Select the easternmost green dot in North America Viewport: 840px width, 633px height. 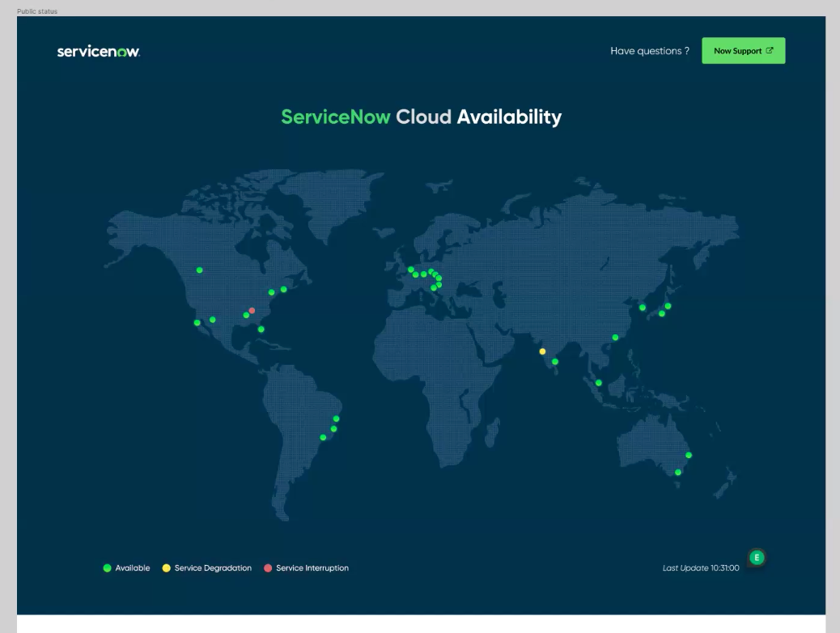tap(283, 290)
